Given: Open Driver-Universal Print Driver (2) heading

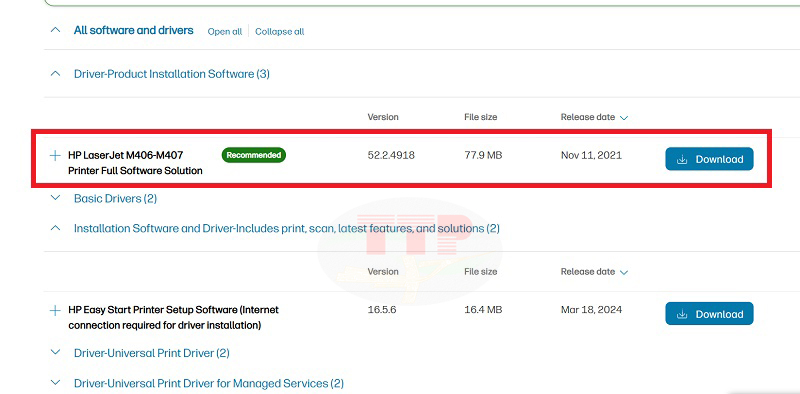Looking at the screenshot, I should pyautogui.click(x=152, y=353).
